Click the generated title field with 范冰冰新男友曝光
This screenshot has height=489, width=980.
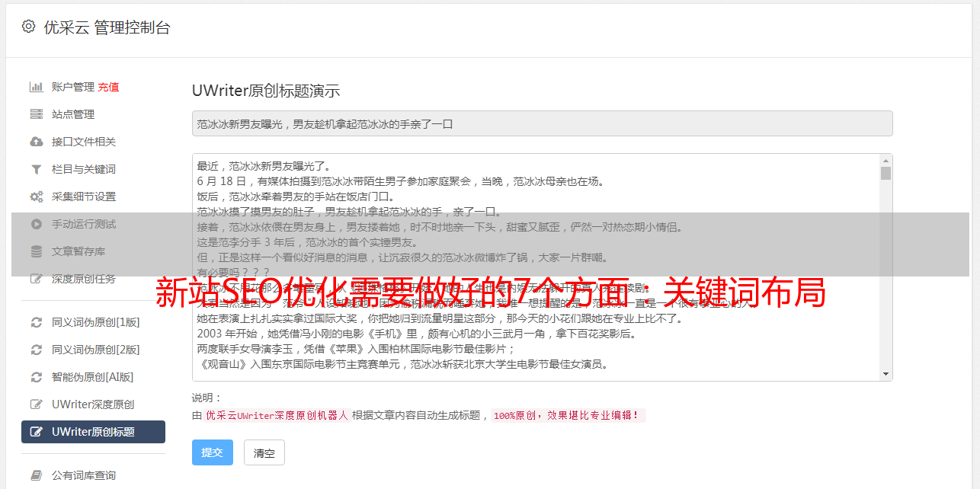[x=542, y=123]
